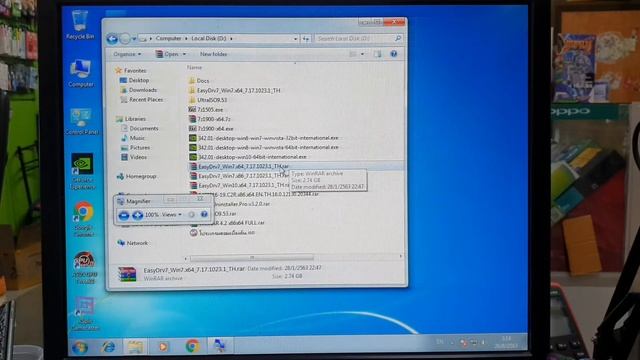Open the NVIDIA GeForce Experience desktop shortcut

click(82, 171)
